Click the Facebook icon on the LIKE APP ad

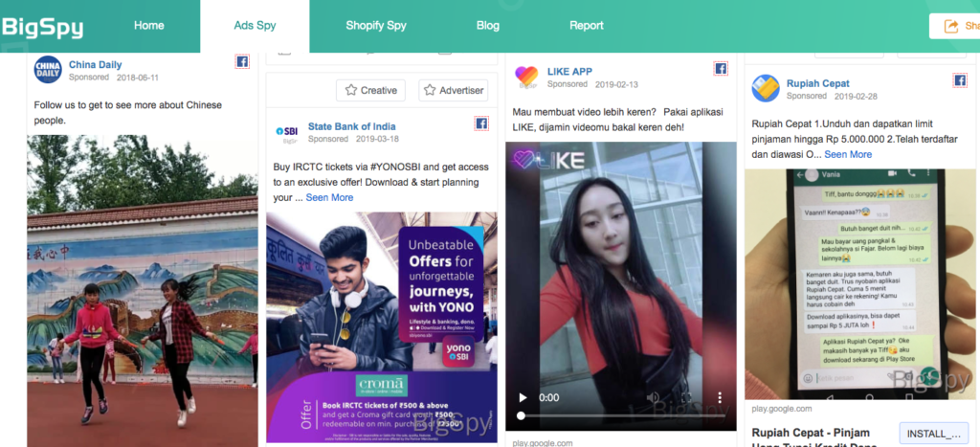click(721, 68)
